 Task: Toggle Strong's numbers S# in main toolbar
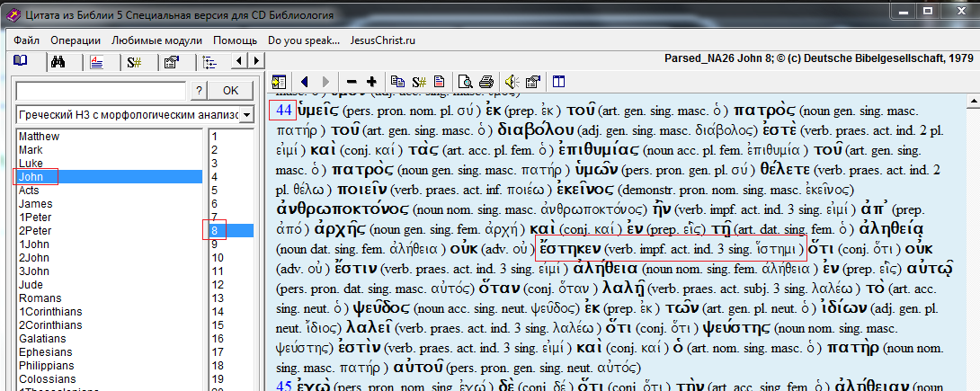tap(418, 82)
